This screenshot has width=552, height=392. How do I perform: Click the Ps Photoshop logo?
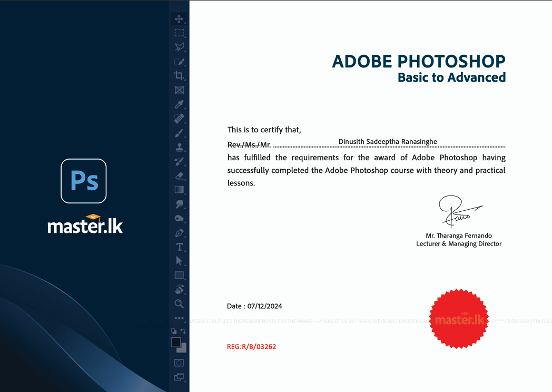[x=83, y=181]
